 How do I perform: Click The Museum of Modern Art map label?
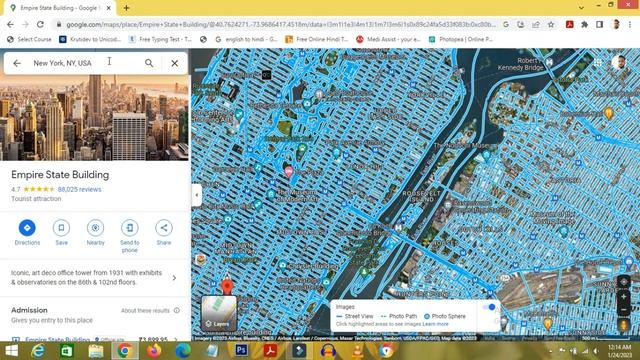(297, 196)
